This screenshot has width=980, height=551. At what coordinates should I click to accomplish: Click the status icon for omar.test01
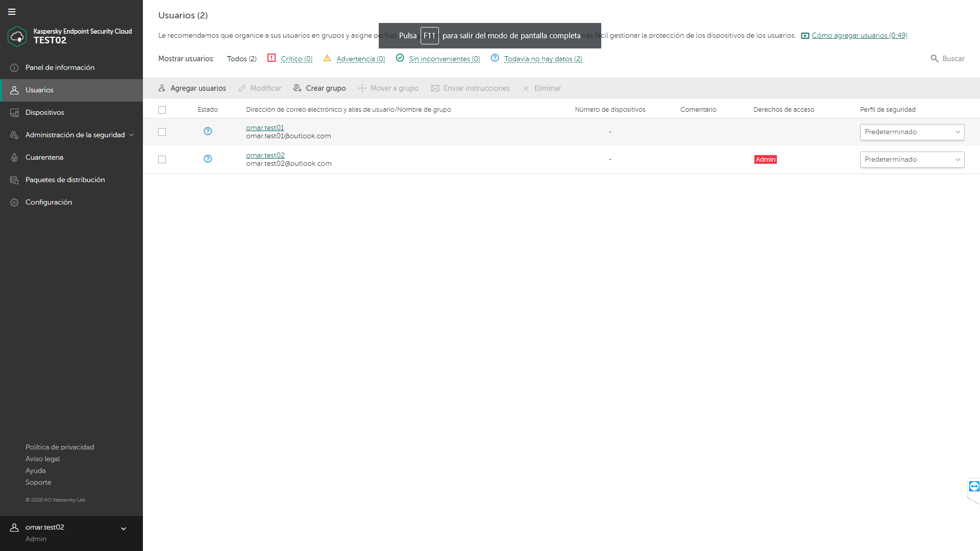click(x=208, y=132)
